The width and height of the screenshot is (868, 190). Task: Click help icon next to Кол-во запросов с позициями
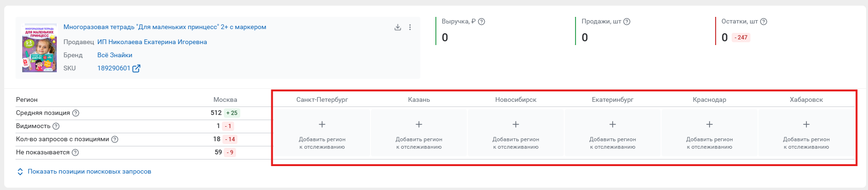click(x=115, y=139)
